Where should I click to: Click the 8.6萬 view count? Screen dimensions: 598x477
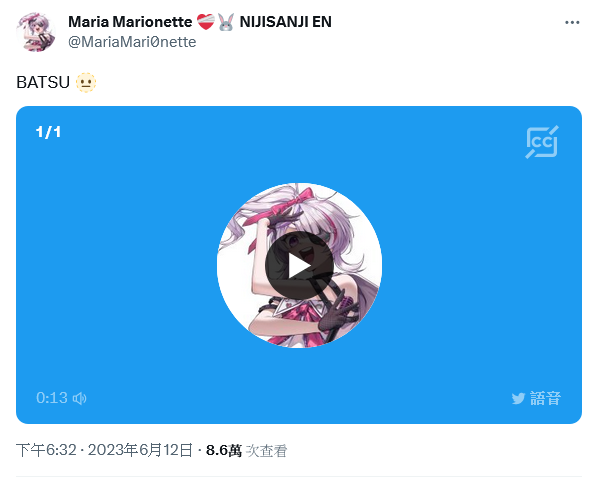224,450
